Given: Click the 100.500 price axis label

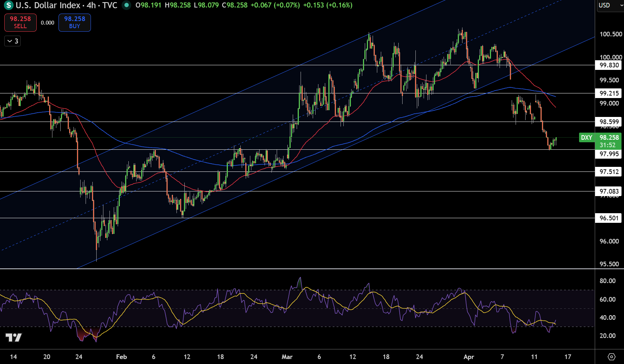Looking at the screenshot, I should point(611,34).
